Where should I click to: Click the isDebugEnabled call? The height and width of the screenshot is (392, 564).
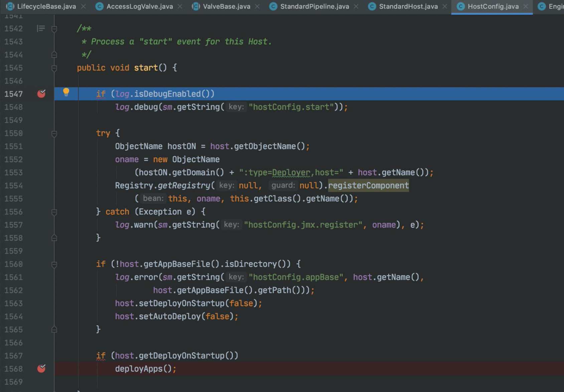pyautogui.click(x=167, y=94)
